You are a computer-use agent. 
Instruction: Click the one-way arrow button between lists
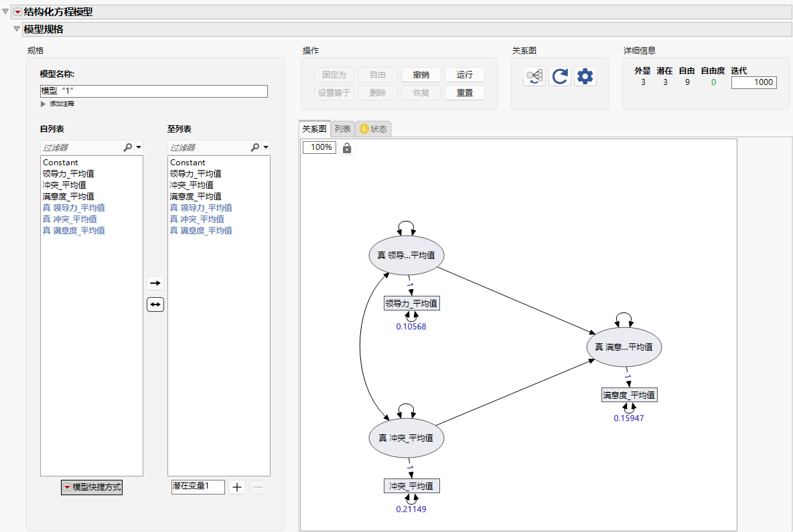point(155,283)
